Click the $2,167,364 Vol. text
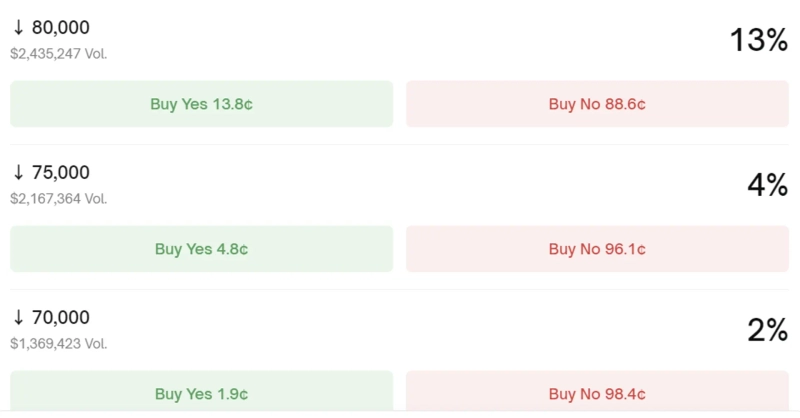This screenshot has height=418, width=800. click(x=58, y=199)
